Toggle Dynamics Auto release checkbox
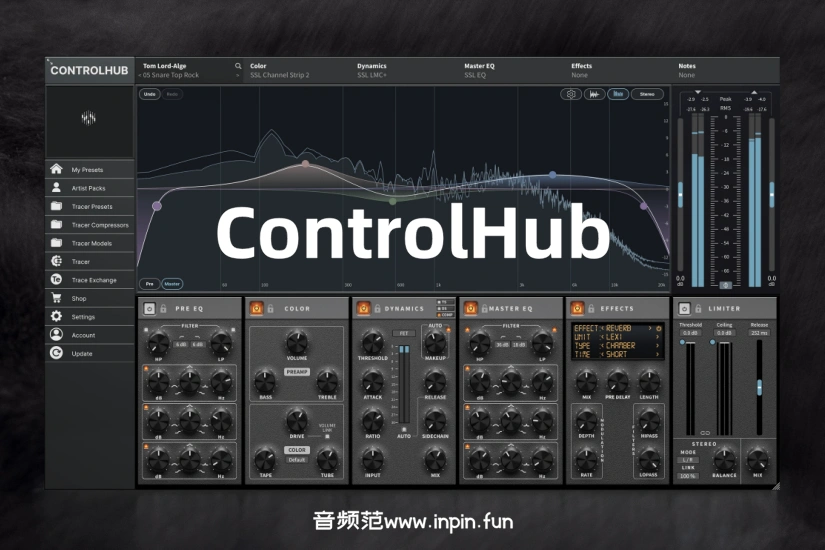The width and height of the screenshot is (825, 550). click(x=404, y=429)
